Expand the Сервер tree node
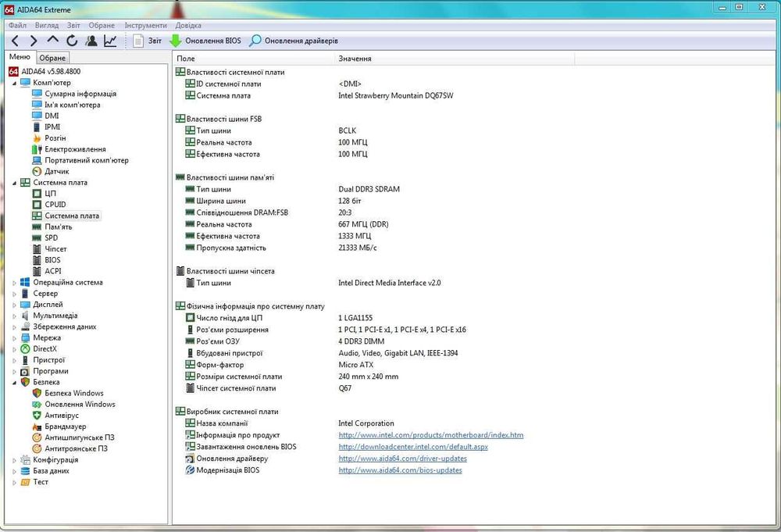781x532 pixels. click(x=14, y=294)
